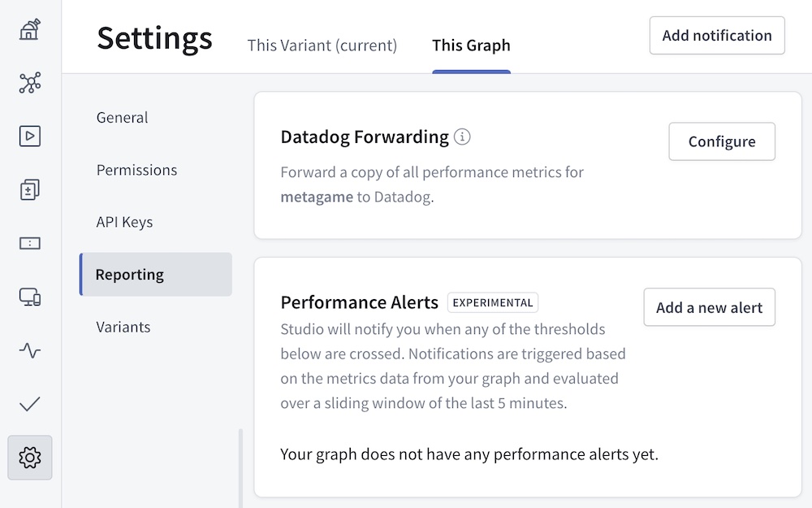Select the Variants settings section
Viewport: 812px width, 508px height.
coord(123,327)
